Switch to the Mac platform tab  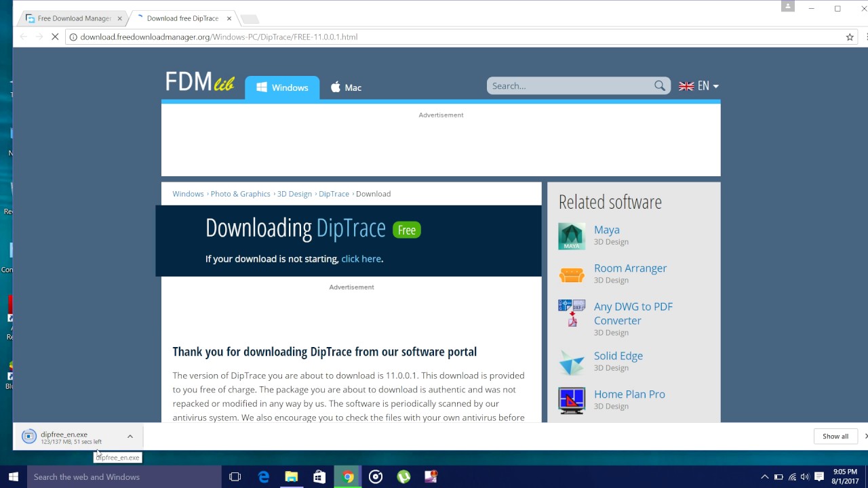346,87
